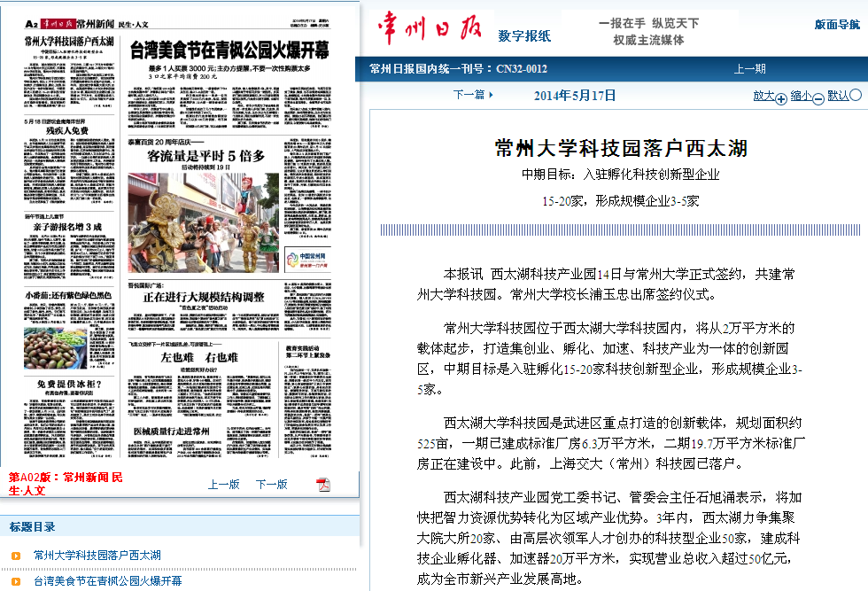Click the orange bullet beside 常州大学科技园落户西太湖
This screenshot has height=591, width=868.
(x=15, y=556)
